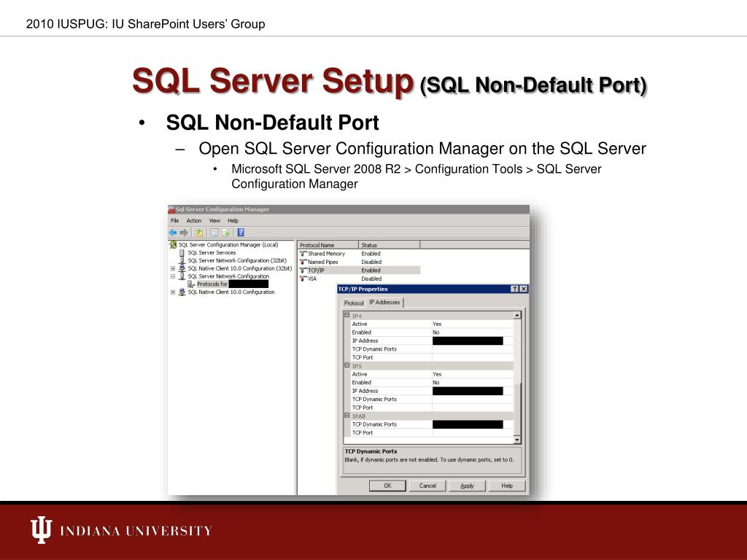This screenshot has width=747, height=560.
Task: Click the Status column header
Action: 390,245
